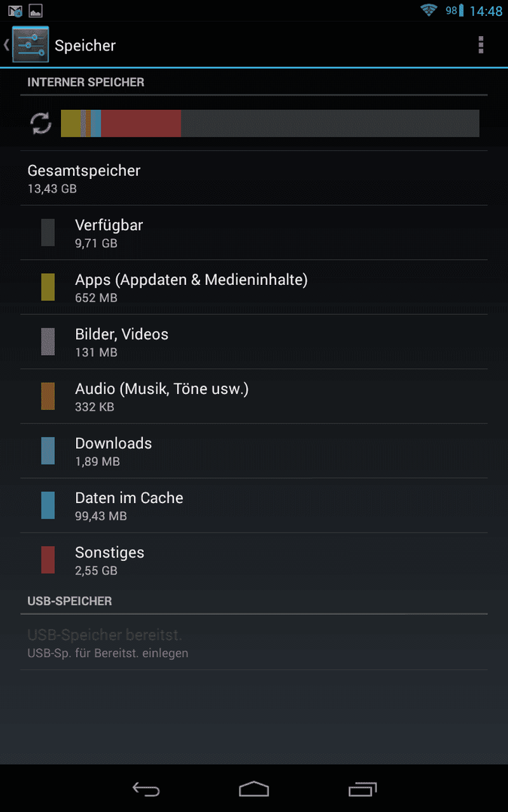508x812 pixels.
Task: Select Audio (Musik, Töne usw.) entry
Action: 254,397
